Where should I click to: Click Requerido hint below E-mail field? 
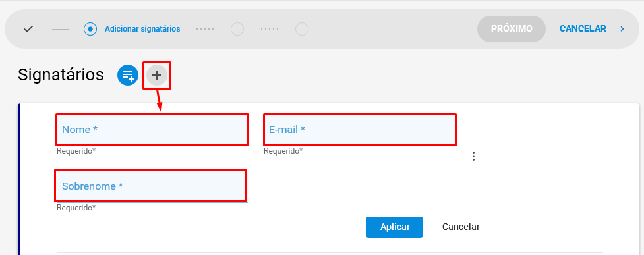(283, 151)
